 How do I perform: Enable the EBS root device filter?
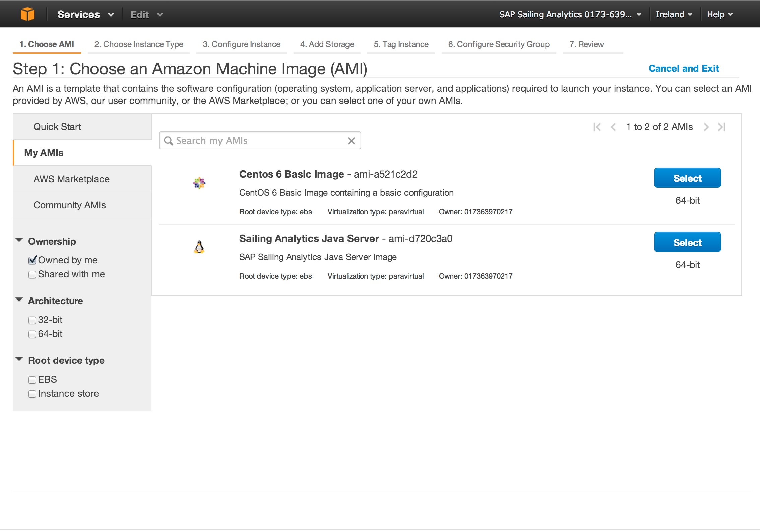(x=32, y=380)
